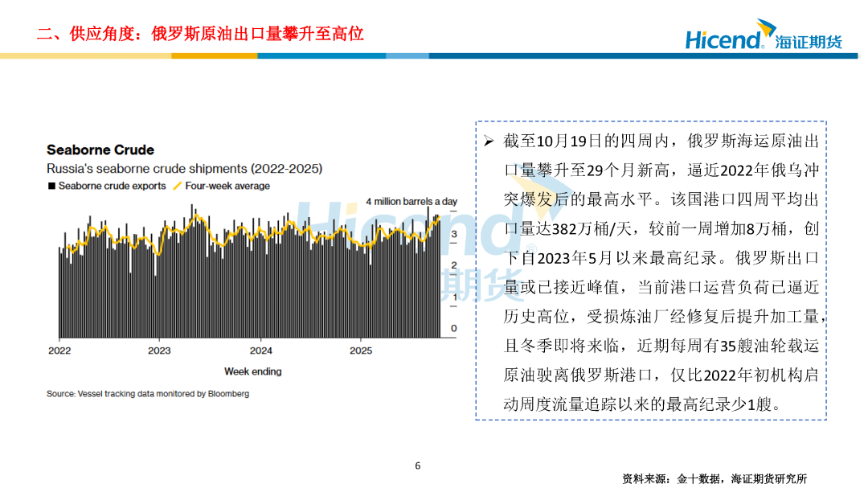
Task: Select the 资料来源 footer citation text
Action: tap(714, 478)
